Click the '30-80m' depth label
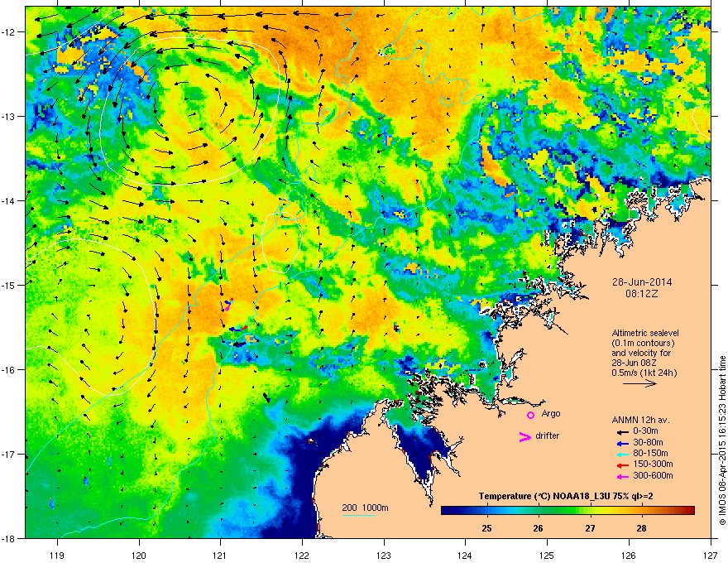 [648, 442]
